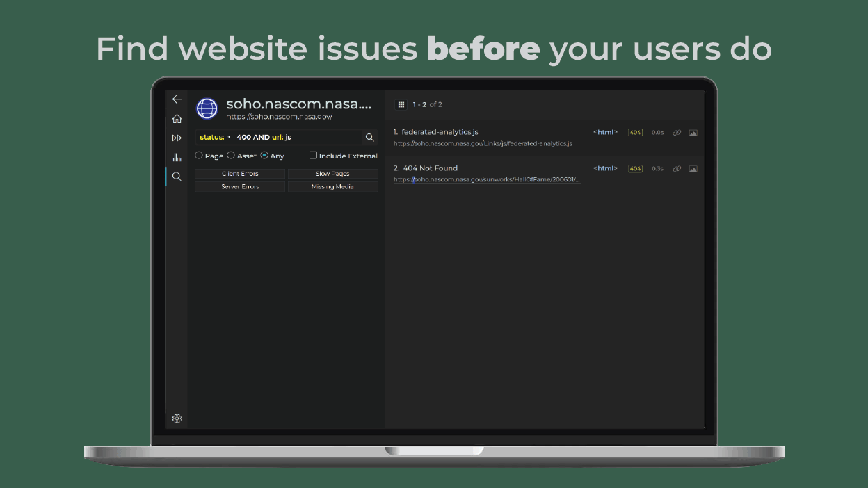The height and width of the screenshot is (488, 868).
Task: Select the Any radio button
Action: 264,156
